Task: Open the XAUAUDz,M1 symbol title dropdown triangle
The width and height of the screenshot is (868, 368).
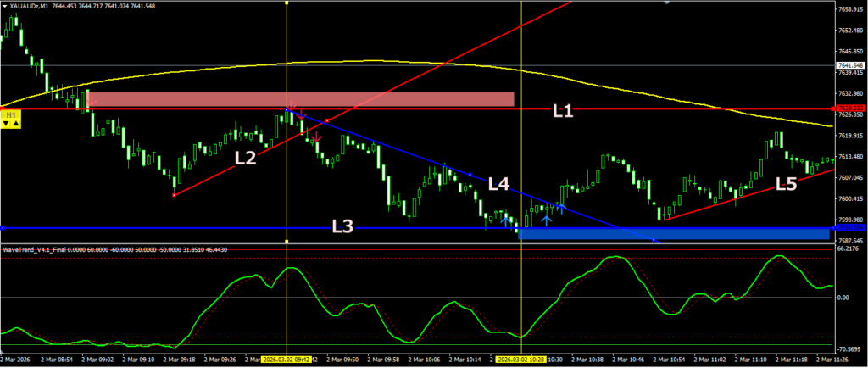Action: pyautogui.click(x=4, y=6)
